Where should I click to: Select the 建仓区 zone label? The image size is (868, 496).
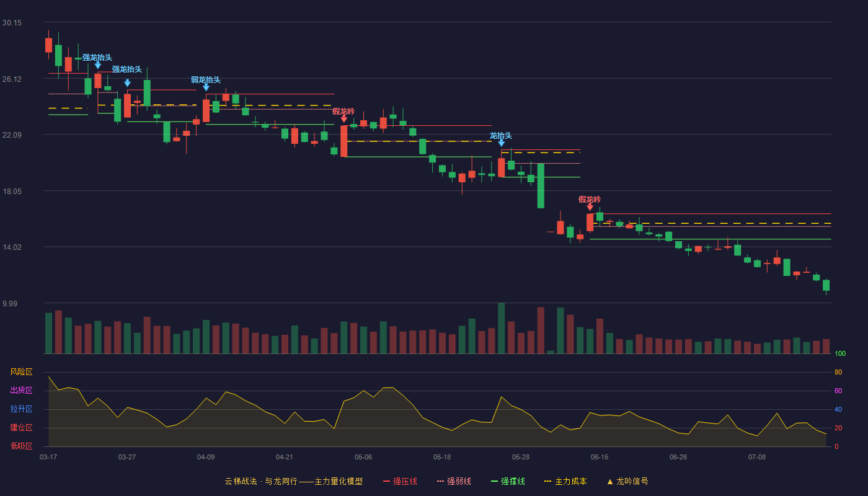[x=21, y=428]
